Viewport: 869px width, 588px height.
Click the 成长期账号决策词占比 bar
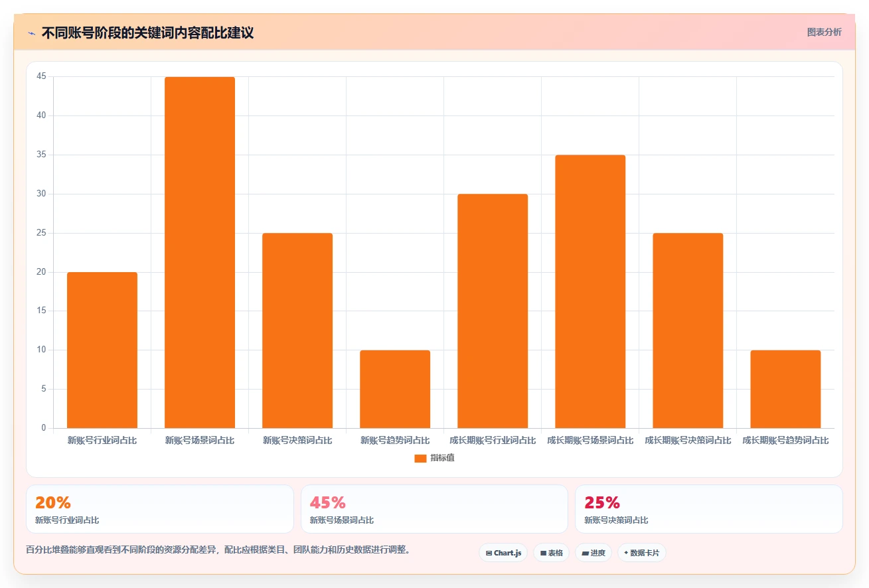tap(688, 331)
